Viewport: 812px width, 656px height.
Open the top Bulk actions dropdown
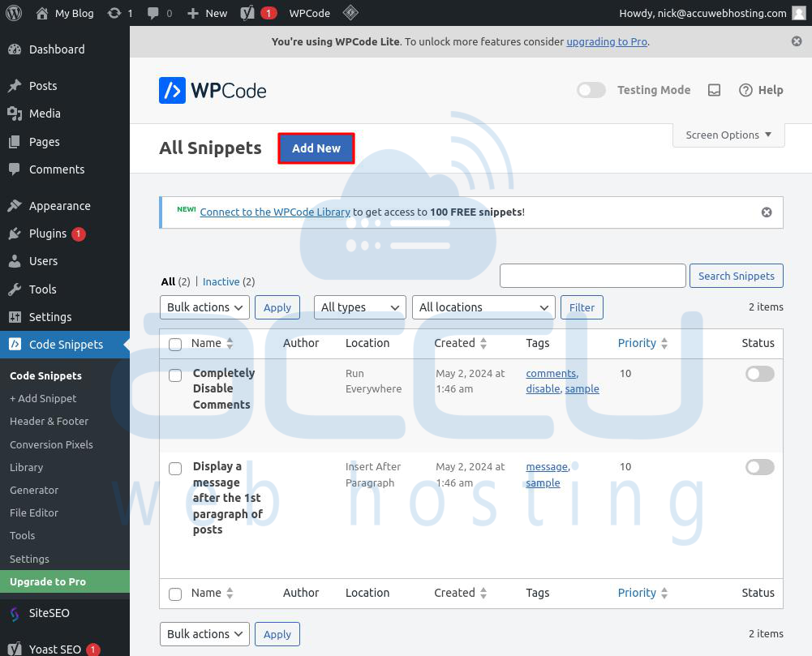(x=204, y=307)
